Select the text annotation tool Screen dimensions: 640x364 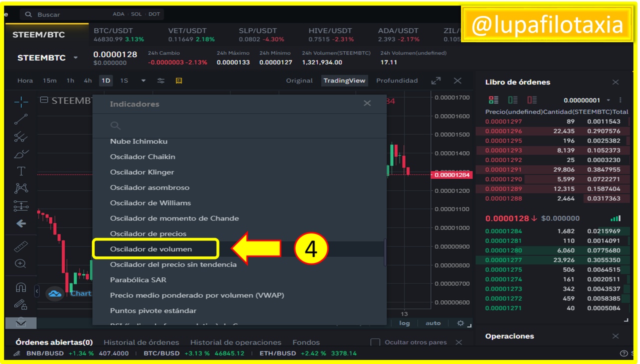pyautogui.click(x=21, y=171)
